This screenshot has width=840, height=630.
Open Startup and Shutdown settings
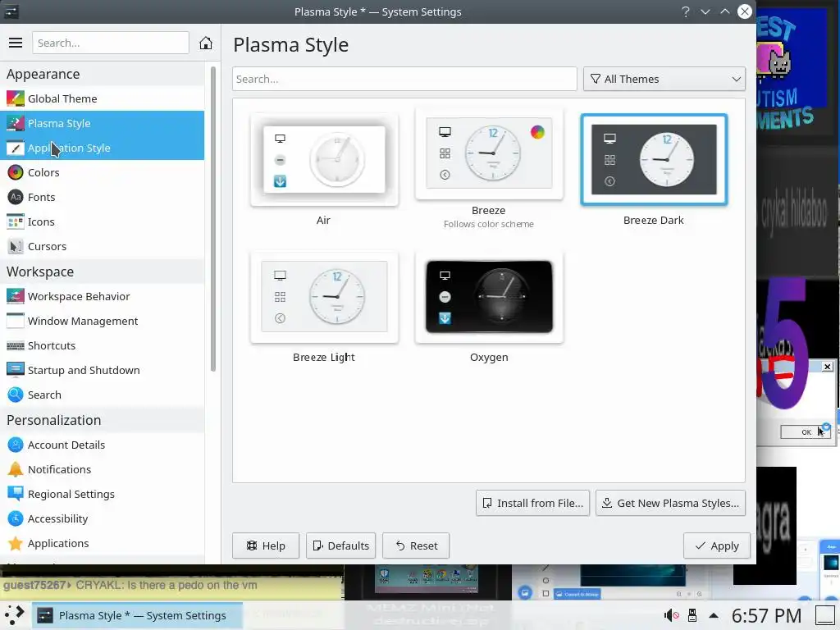click(x=102, y=370)
